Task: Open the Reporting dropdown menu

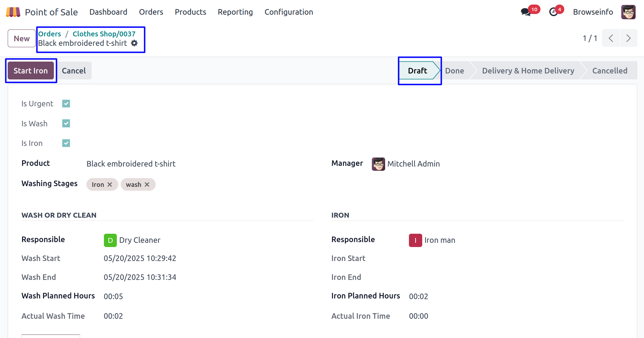Action: 235,12
